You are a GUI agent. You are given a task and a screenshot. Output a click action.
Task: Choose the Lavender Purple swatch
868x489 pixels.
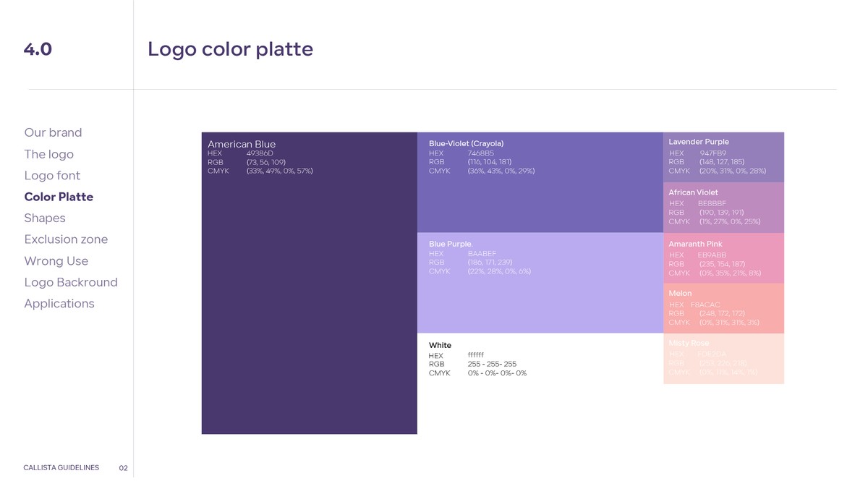pos(723,157)
